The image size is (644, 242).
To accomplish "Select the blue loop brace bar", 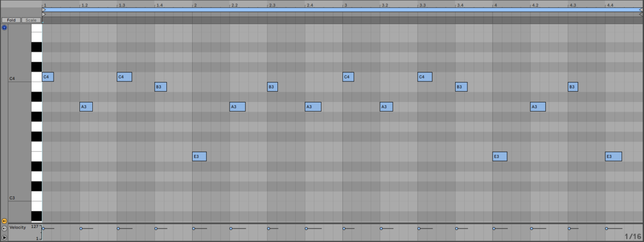I will pyautogui.click(x=343, y=10).
